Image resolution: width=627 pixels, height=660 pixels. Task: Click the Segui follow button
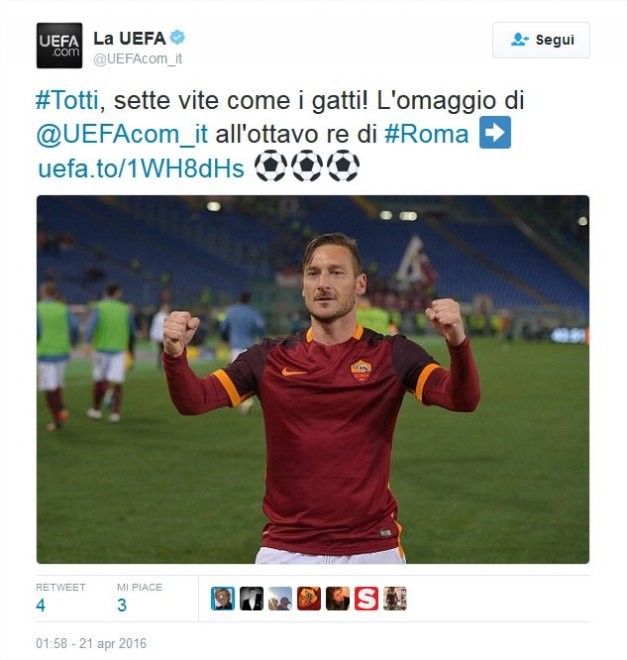point(541,40)
